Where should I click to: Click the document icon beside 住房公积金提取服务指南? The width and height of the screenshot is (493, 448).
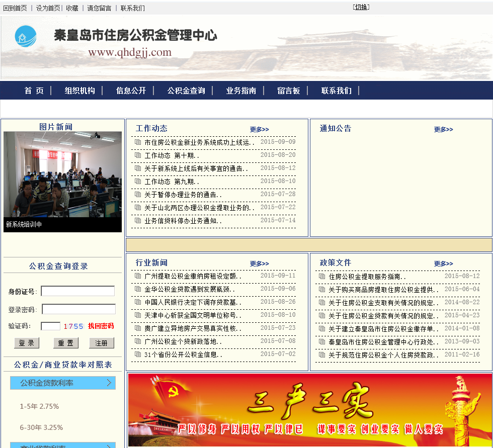coord(321,277)
